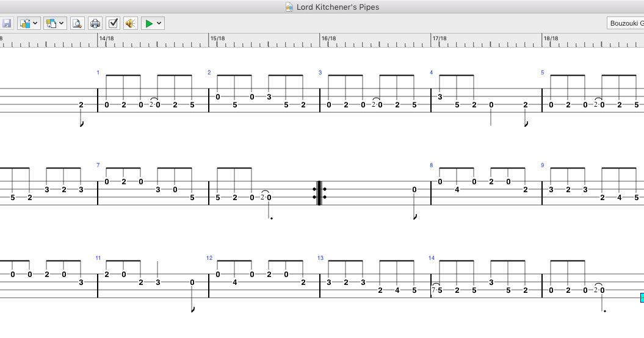Screen dimensions: 644x338
Task: Select fret 4 note in measure 12
Action: coord(235,282)
